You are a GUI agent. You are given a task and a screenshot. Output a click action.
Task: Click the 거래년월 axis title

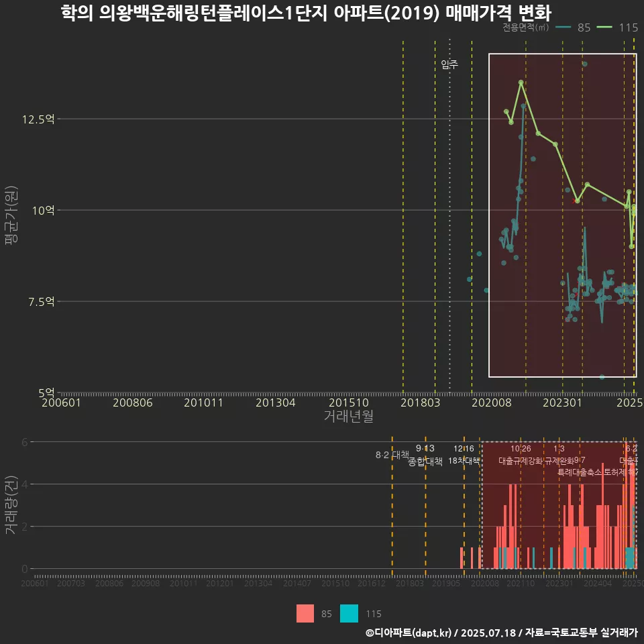pyautogui.click(x=349, y=416)
